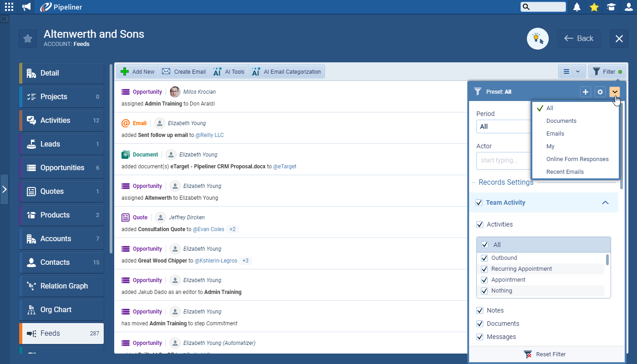This screenshot has width=637, height=364.
Task: Click the Actor start typing field
Action: [503, 160]
